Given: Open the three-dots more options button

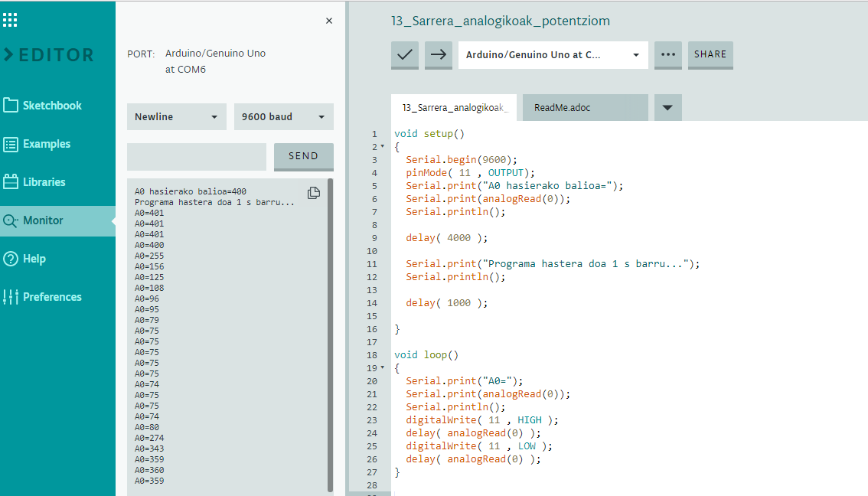Looking at the screenshot, I should [x=668, y=55].
